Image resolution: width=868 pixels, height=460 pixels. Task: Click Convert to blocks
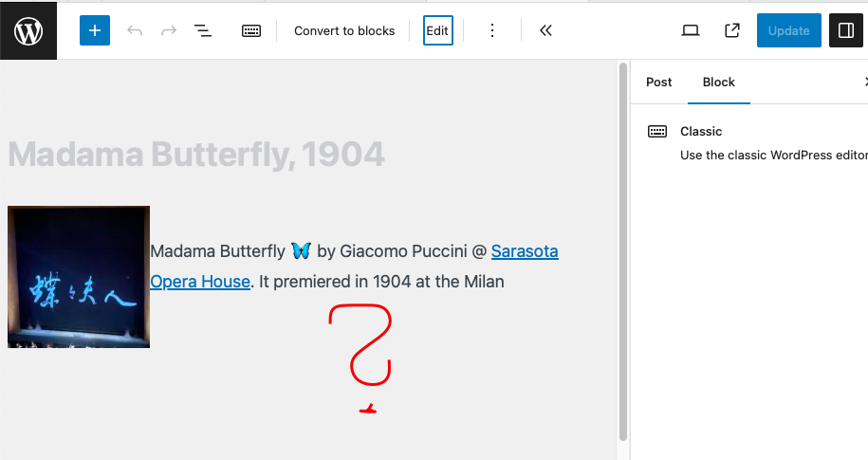pyautogui.click(x=344, y=30)
